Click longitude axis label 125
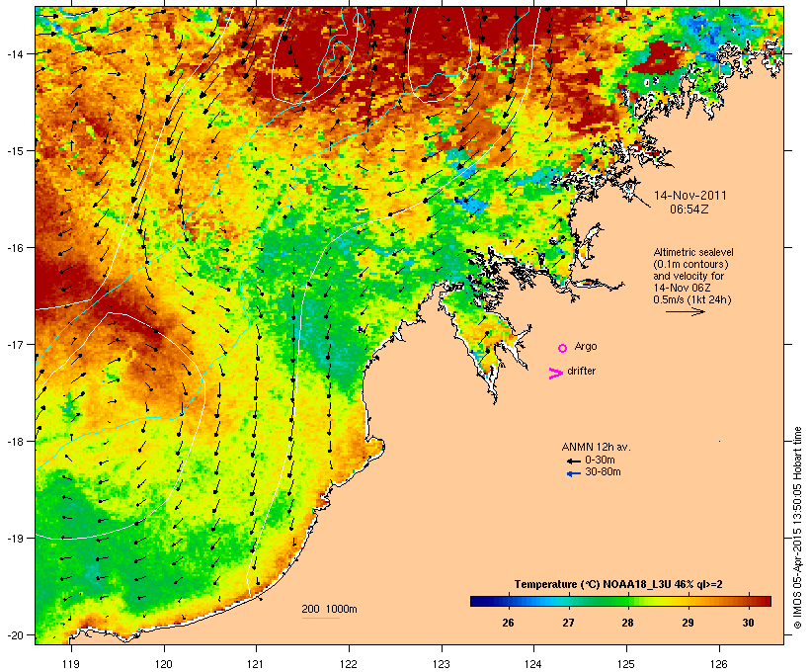The width and height of the screenshot is (810, 672). 626,664
